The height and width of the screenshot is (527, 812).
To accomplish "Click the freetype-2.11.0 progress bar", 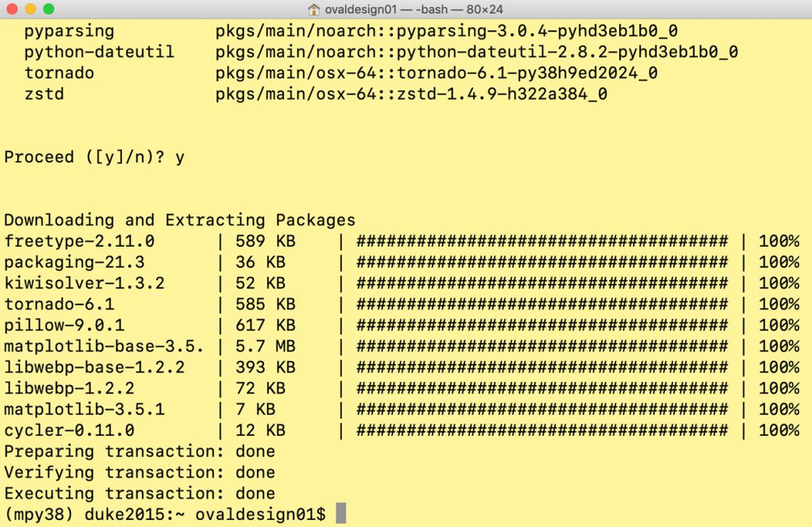I will click(x=542, y=241).
